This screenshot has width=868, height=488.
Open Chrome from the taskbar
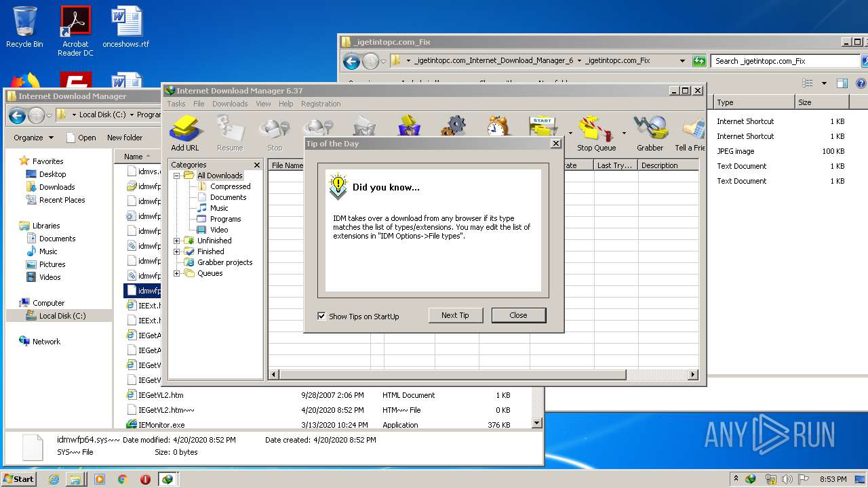click(x=122, y=479)
